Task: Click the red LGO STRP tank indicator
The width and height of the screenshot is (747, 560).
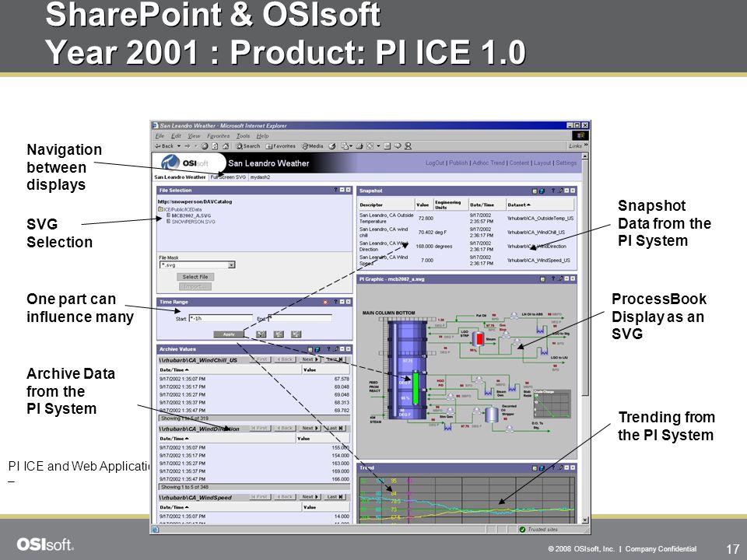Action: (x=479, y=338)
